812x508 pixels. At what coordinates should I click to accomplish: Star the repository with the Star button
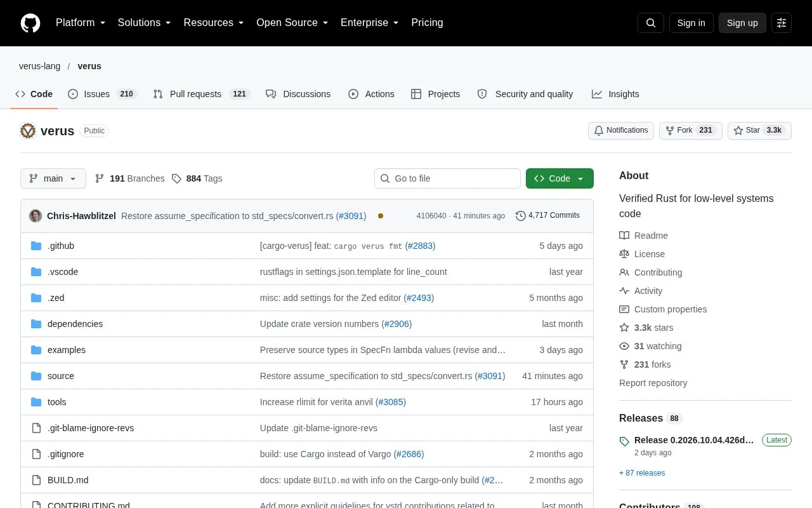[x=759, y=130]
